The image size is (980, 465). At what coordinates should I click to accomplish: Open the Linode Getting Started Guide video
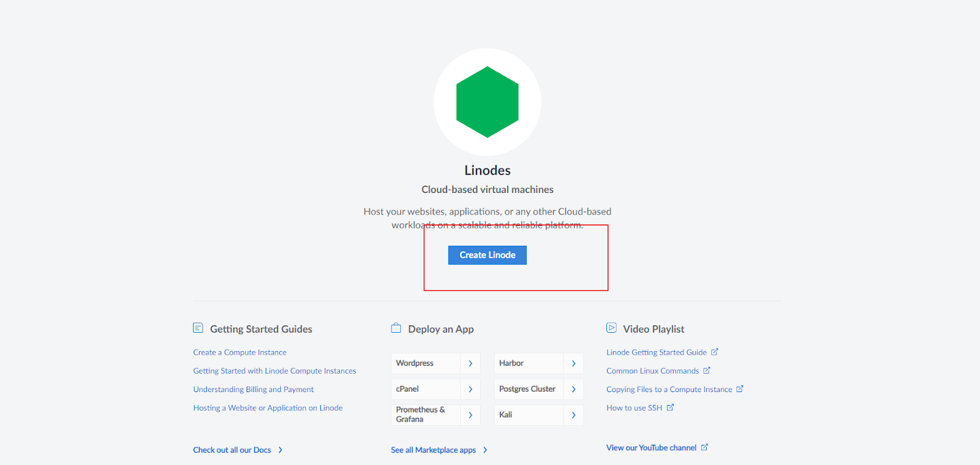pos(656,352)
